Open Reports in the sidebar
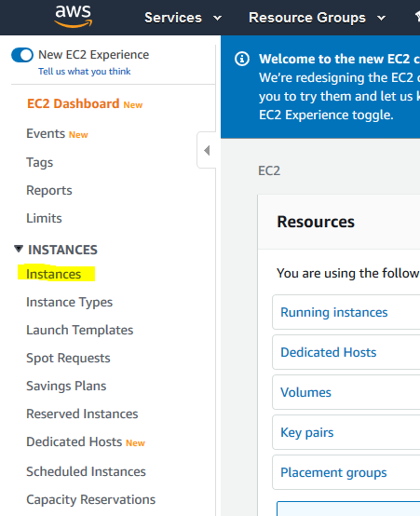The height and width of the screenshot is (516, 420). (x=49, y=191)
